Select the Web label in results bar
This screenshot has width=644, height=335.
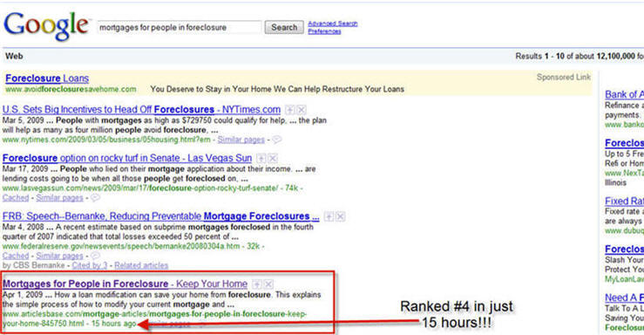[x=14, y=57]
